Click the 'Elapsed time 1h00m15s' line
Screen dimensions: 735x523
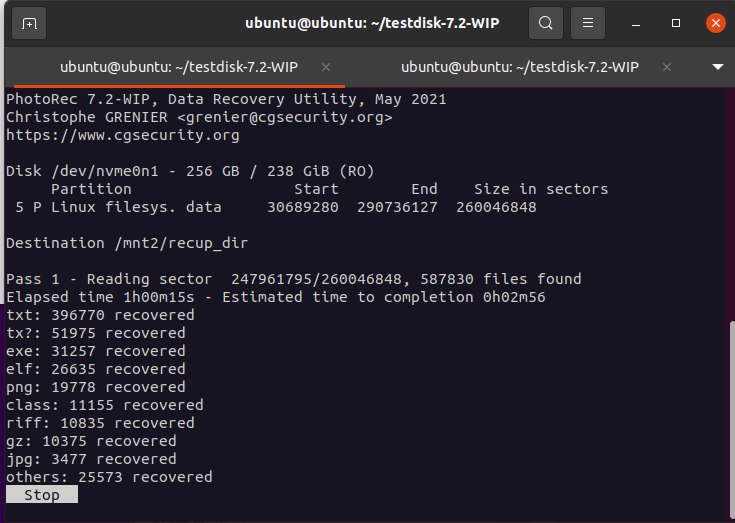[276, 297]
